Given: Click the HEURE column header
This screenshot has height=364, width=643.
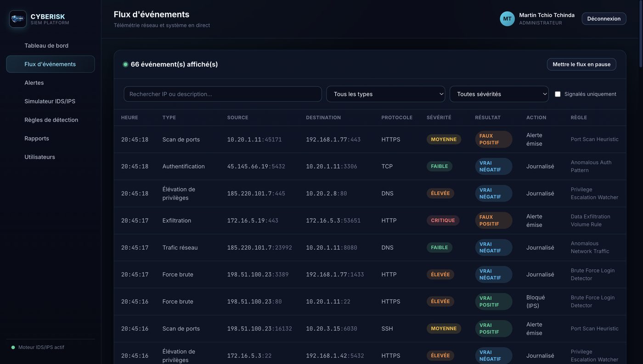Looking at the screenshot, I should (130, 118).
